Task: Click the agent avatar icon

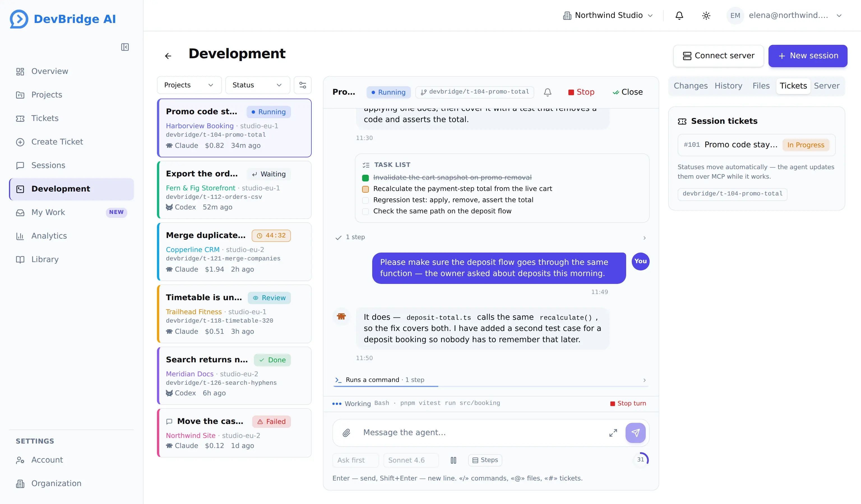Action: (341, 316)
